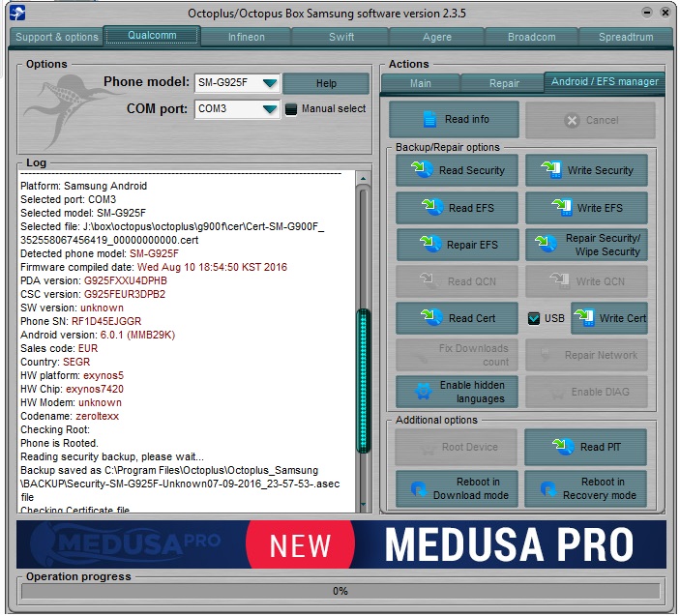The height and width of the screenshot is (616, 680).
Task: Uncheck the USB checkbox
Action: [x=533, y=318]
